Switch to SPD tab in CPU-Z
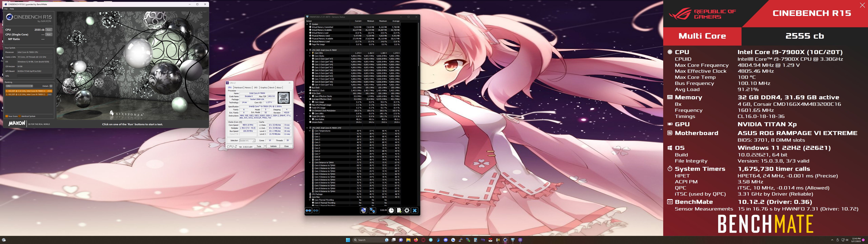The height and width of the screenshot is (244, 868). coord(256,88)
